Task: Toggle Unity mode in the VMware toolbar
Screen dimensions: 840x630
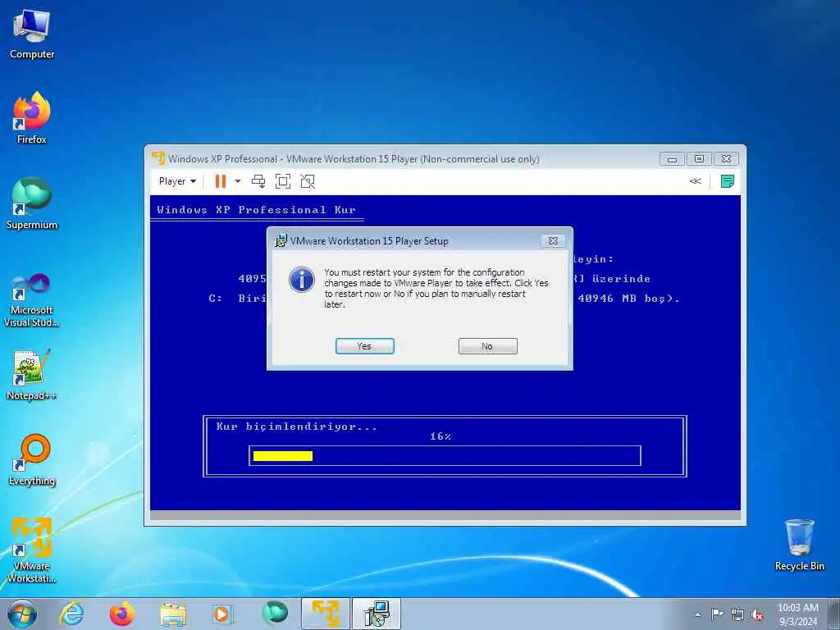Action: 308,181
